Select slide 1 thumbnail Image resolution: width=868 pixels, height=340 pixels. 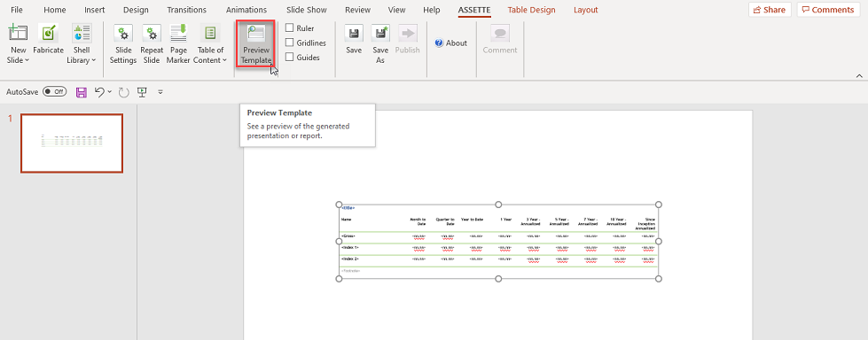coord(72,143)
